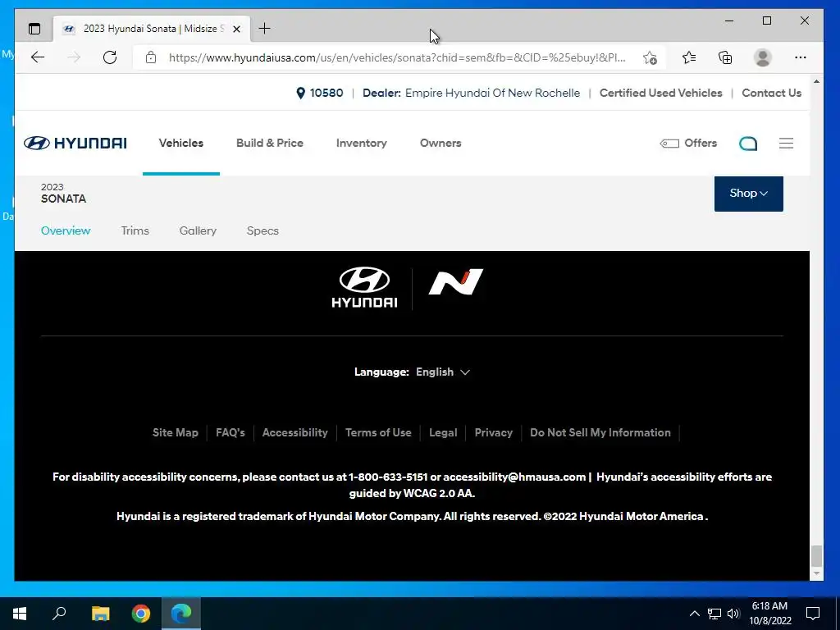
Task: Refresh the current page
Action: [x=110, y=57]
